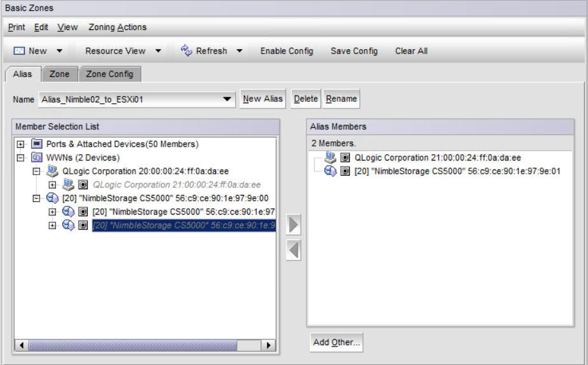Select unselected "[20] NimbleStorage CS5000 56:c9:ce:90:1e:97" child row

pos(183,211)
